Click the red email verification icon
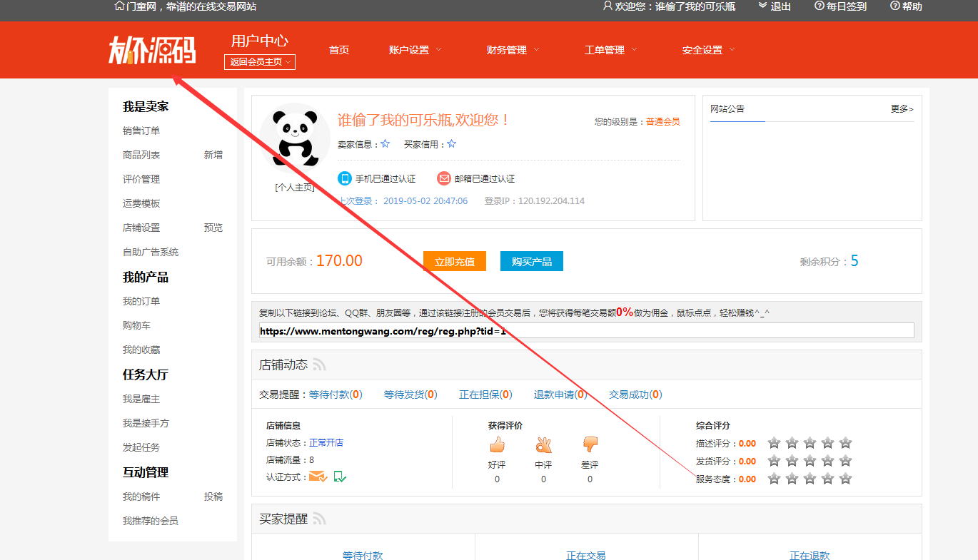 [444, 178]
